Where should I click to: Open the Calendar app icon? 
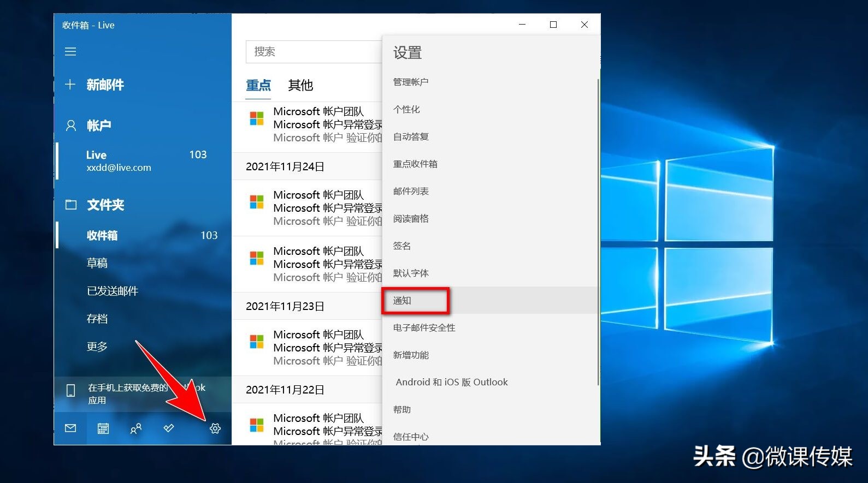(103, 428)
